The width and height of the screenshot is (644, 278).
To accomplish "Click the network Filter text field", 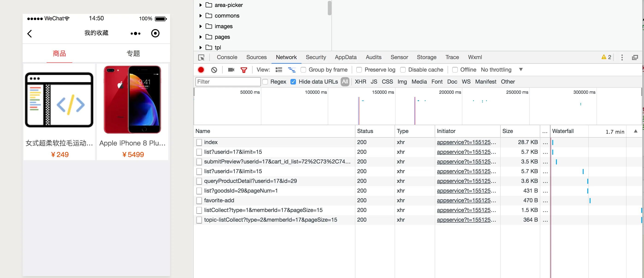I will tap(228, 82).
